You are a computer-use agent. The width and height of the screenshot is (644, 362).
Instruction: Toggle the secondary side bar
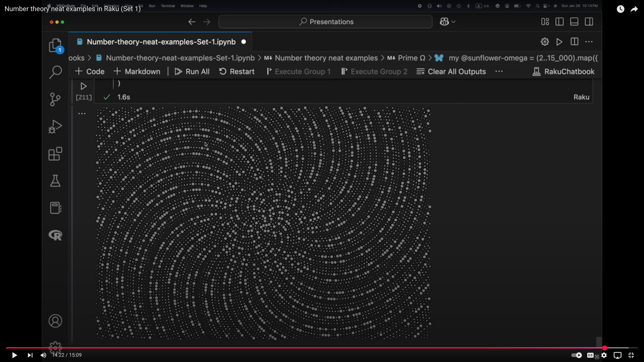(x=589, y=22)
